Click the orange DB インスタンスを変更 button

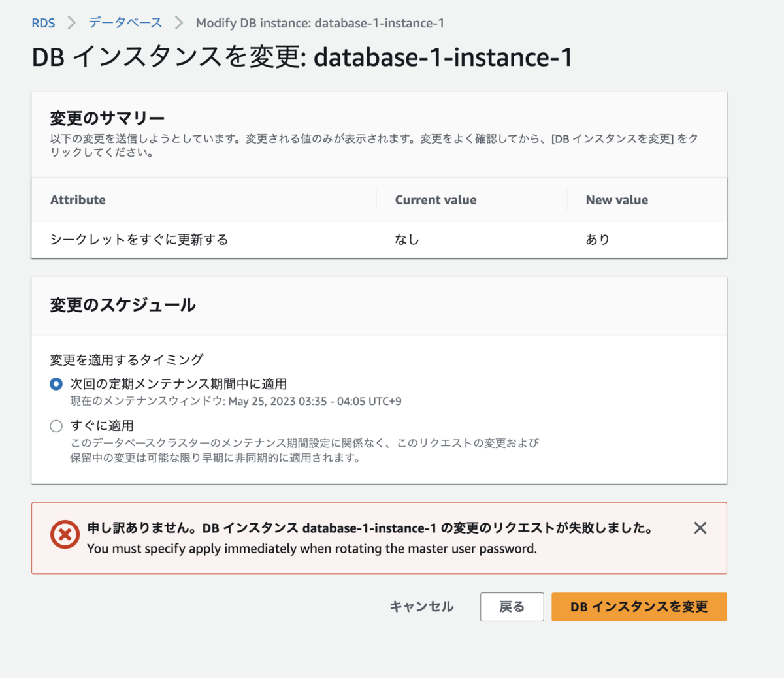pos(638,607)
